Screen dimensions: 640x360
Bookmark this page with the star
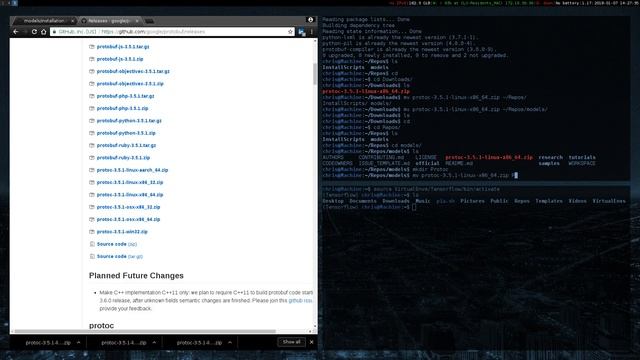pos(290,32)
